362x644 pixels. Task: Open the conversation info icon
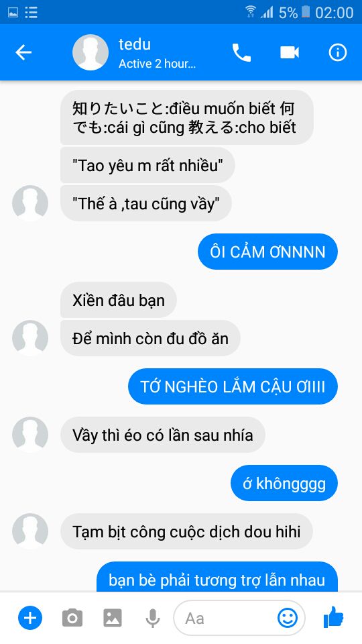338,52
